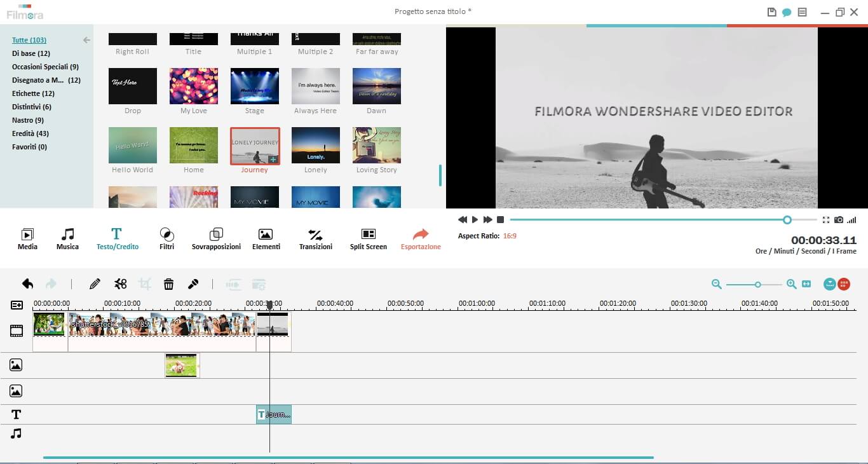868x464 pixels.
Task: Click the pencil edit icon
Action: coord(95,284)
